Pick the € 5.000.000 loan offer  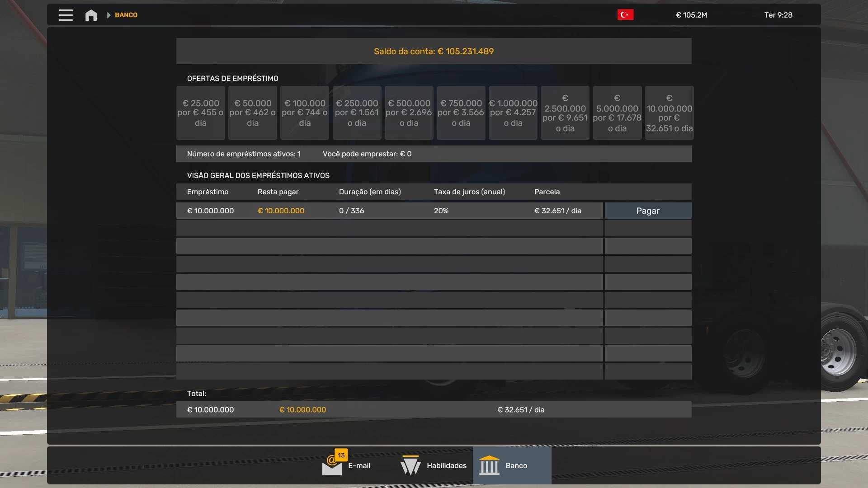617,113
